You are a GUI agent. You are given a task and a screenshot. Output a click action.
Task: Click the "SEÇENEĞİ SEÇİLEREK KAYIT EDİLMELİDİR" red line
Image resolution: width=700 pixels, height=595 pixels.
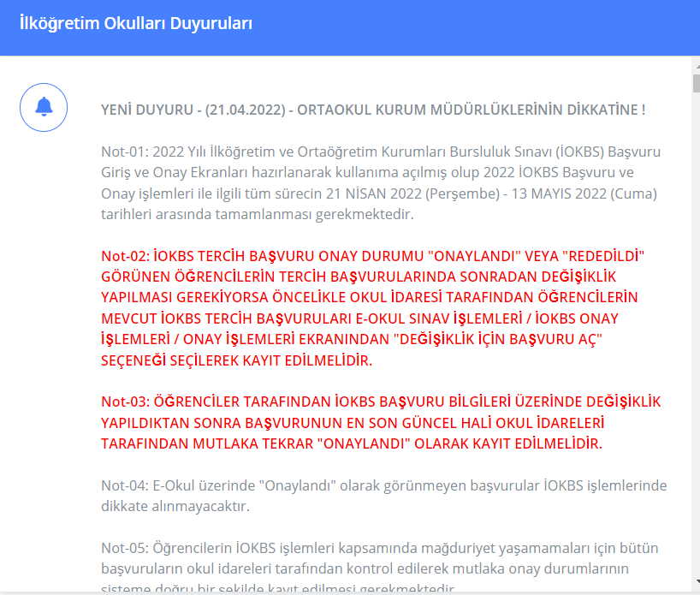[x=236, y=360]
